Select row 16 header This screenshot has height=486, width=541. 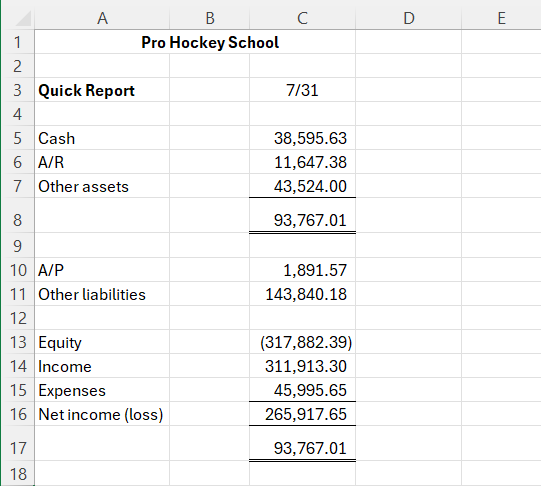pos(18,414)
